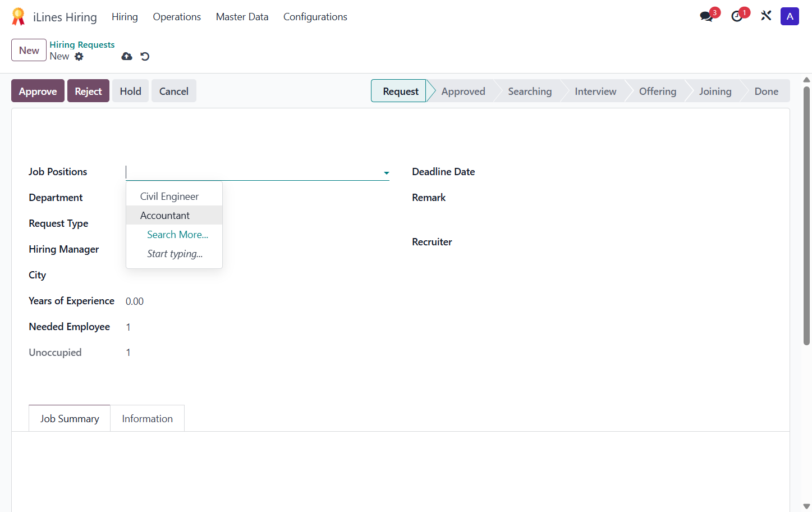Open the developer tools wrench icon

(x=766, y=16)
